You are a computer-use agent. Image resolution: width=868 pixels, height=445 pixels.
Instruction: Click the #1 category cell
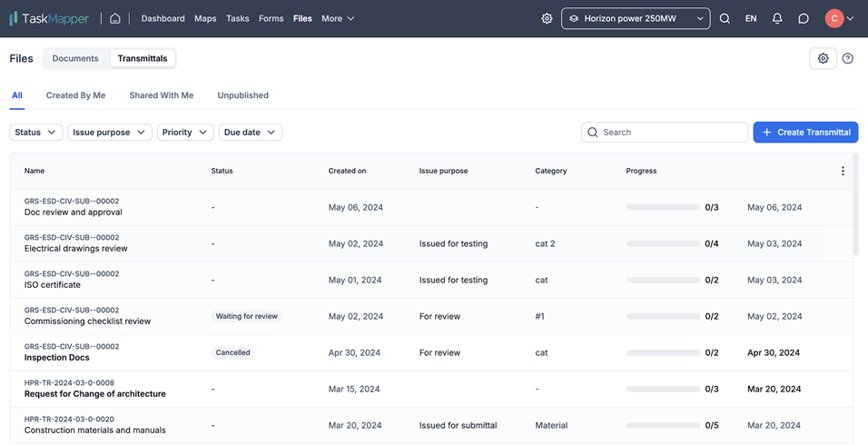(x=539, y=317)
